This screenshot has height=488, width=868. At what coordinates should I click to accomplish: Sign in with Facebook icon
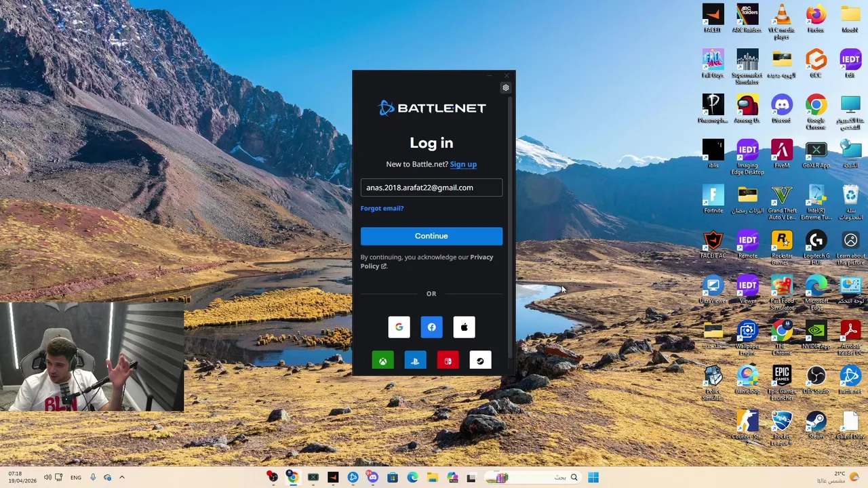click(x=431, y=327)
